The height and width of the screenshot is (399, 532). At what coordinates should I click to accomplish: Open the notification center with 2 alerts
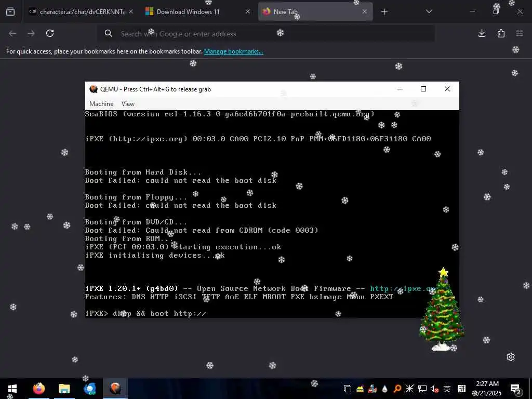click(x=516, y=390)
